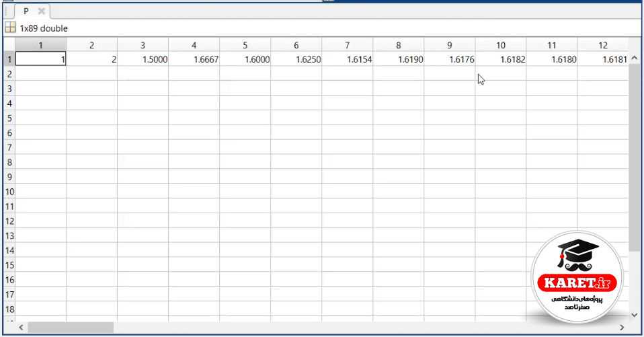The image size is (644, 337).
Task: Select row header 2
Action: (9, 74)
